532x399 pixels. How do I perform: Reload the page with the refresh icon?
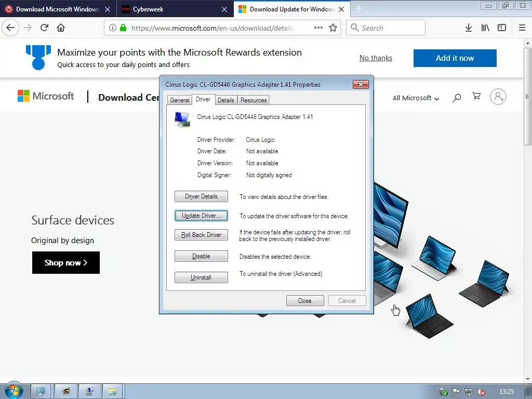tap(45, 28)
